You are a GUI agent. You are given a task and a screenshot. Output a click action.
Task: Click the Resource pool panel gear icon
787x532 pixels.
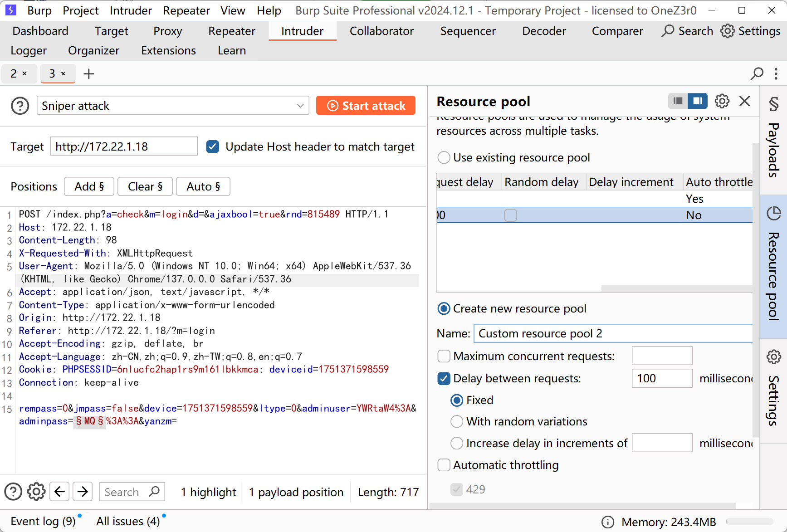point(722,101)
